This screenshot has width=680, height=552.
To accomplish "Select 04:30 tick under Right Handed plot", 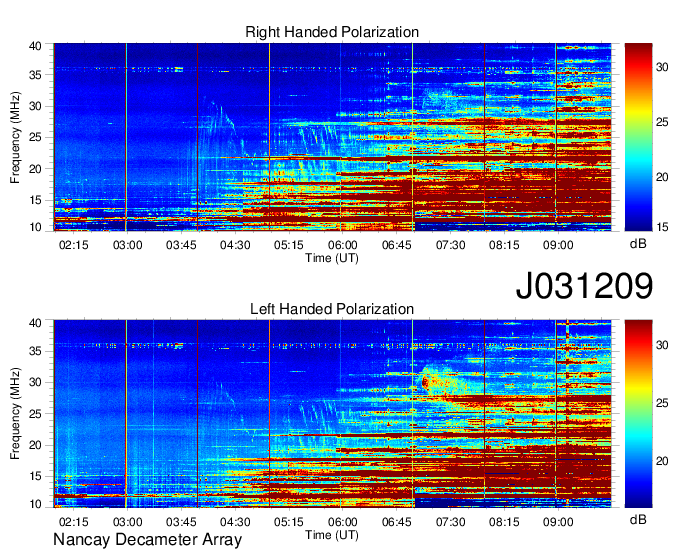I will [235, 245].
